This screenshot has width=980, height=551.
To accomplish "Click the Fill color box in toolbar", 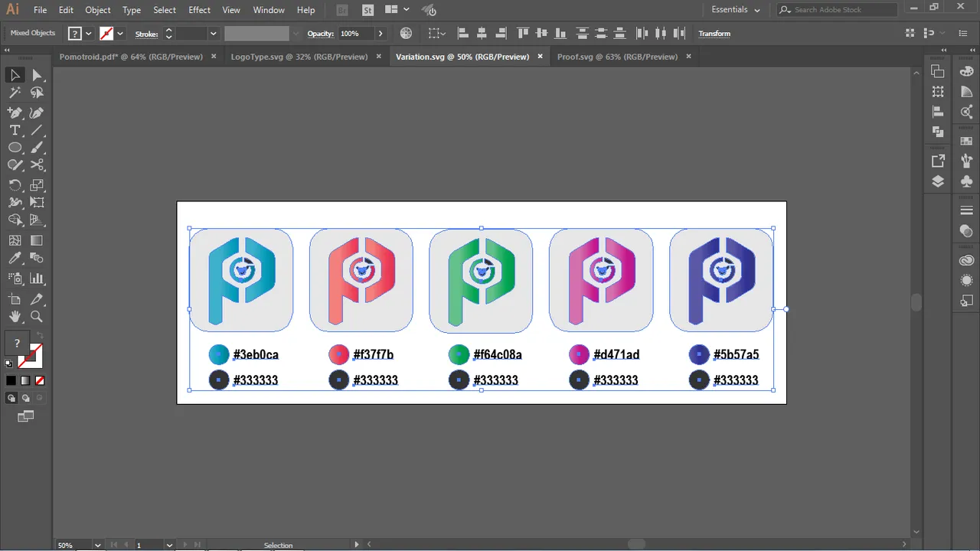I will [17, 344].
